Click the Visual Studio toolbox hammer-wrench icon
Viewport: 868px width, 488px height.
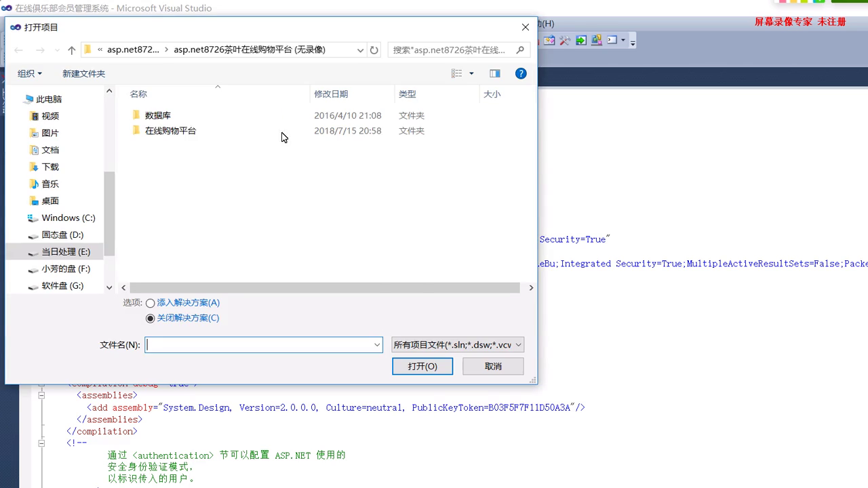[x=565, y=41]
